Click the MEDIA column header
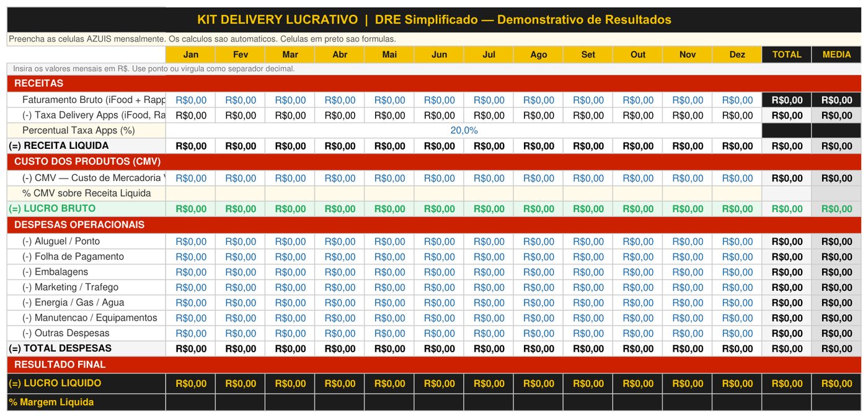 [x=836, y=55]
